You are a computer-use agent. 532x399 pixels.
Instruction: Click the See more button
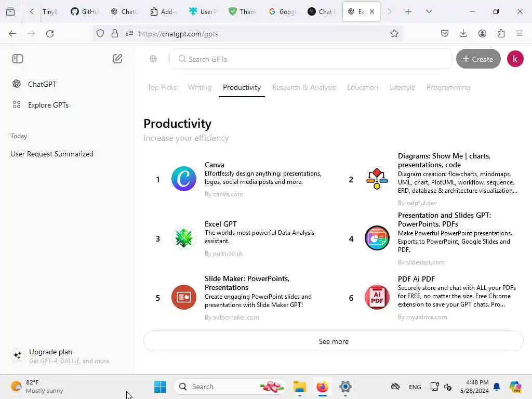tap(333, 341)
